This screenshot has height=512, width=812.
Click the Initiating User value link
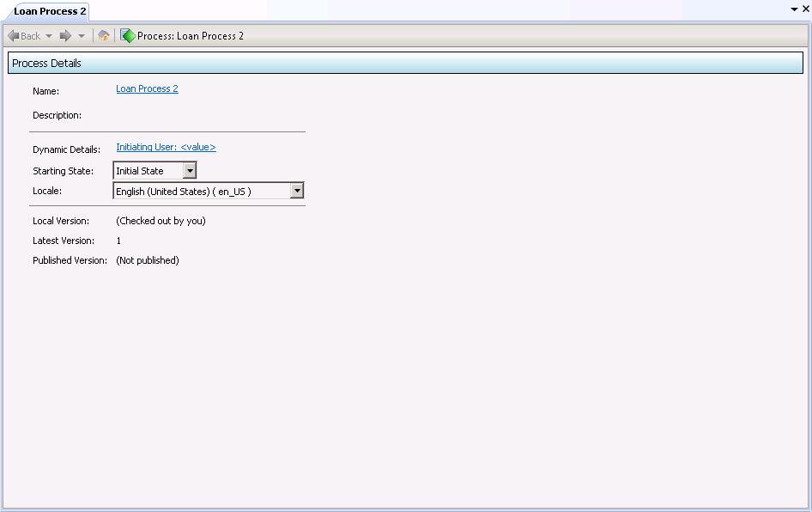pos(166,147)
